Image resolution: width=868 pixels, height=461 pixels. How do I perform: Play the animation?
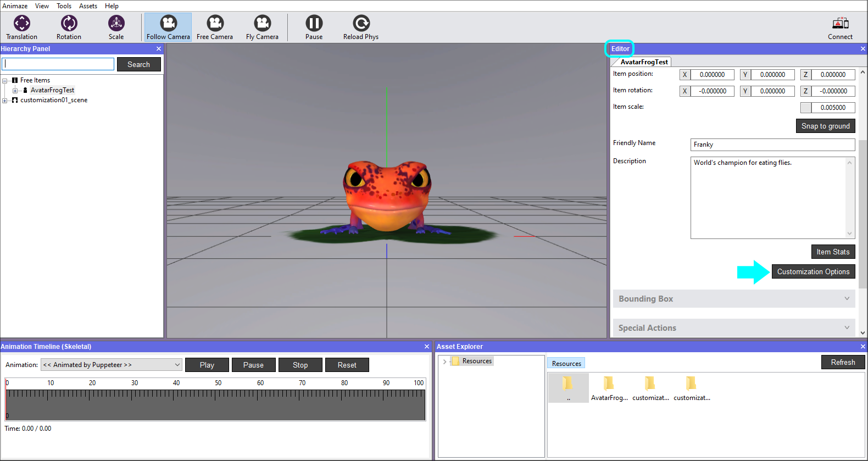tap(207, 365)
